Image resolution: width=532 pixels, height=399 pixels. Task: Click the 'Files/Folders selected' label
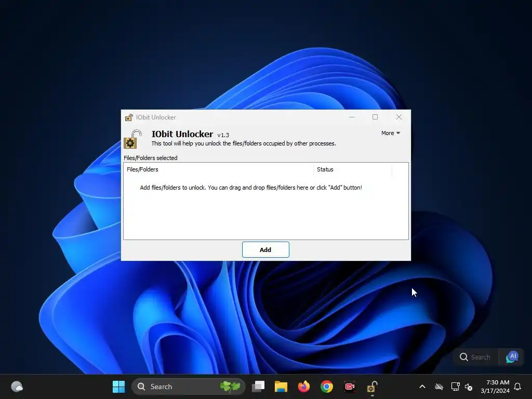click(150, 158)
